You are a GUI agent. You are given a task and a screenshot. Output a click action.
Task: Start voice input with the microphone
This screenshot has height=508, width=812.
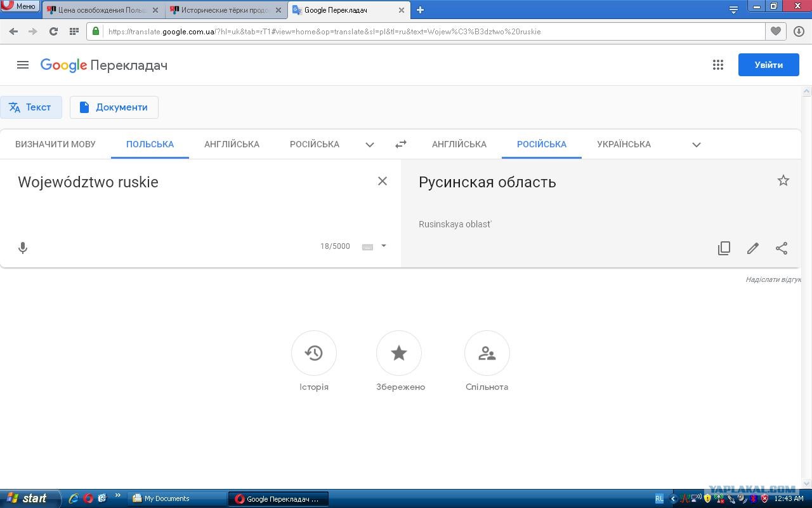(23, 248)
